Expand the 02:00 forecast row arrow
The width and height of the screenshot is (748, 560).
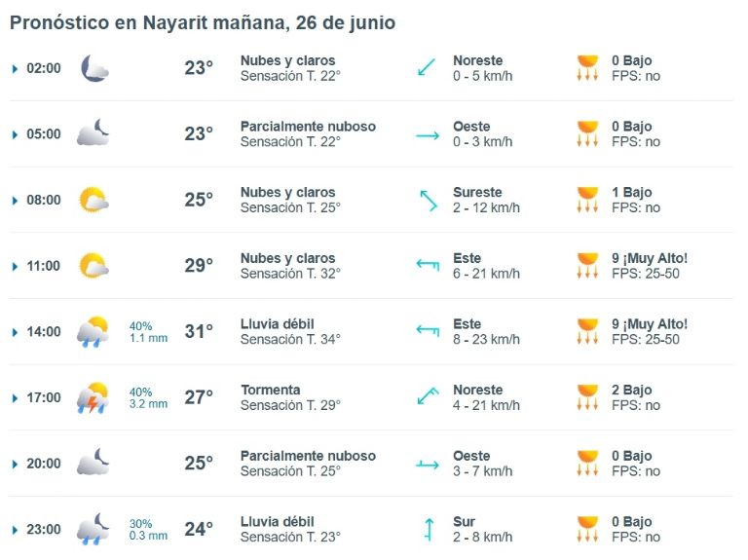click(15, 69)
